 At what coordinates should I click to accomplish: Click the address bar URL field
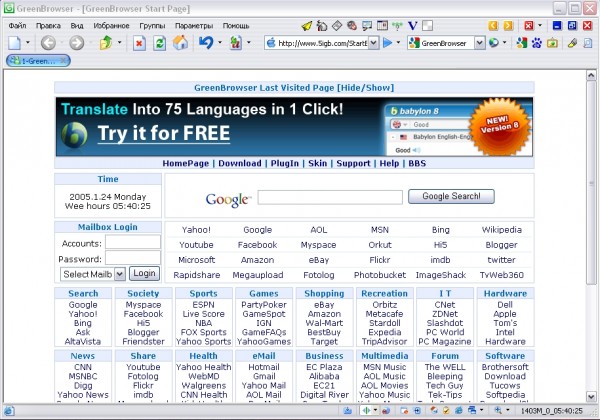tap(322, 43)
